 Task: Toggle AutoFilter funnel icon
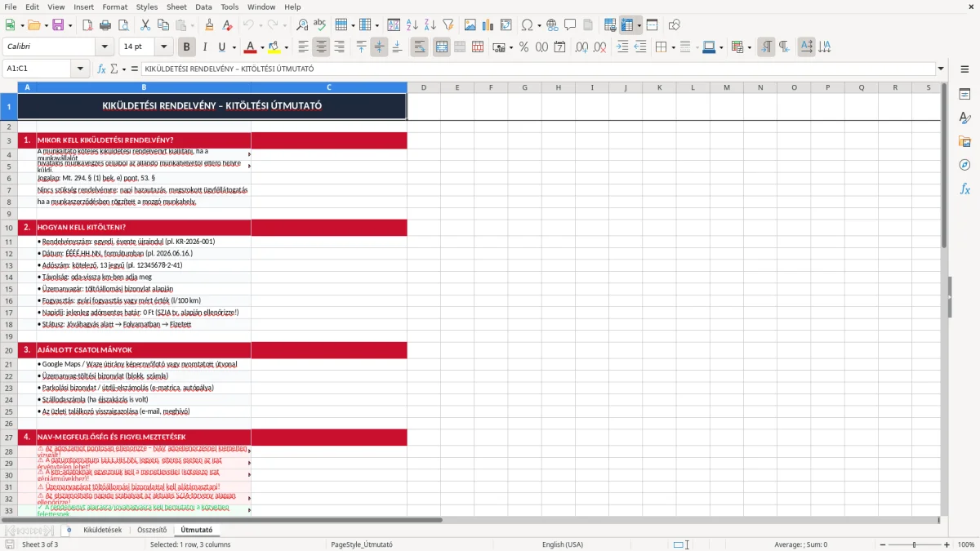(448, 25)
